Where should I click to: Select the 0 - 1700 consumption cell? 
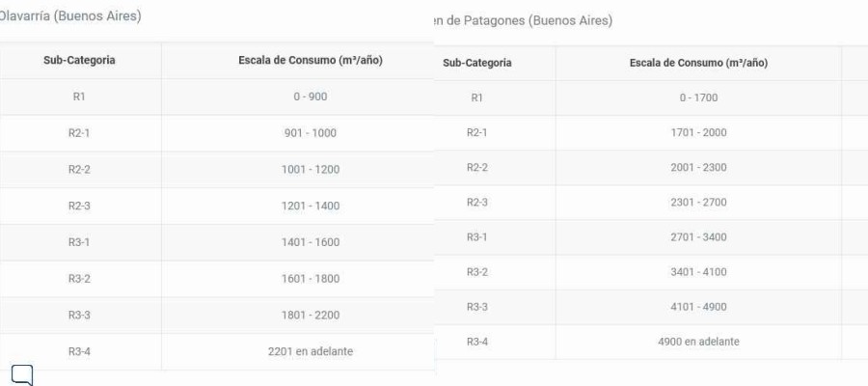point(698,98)
